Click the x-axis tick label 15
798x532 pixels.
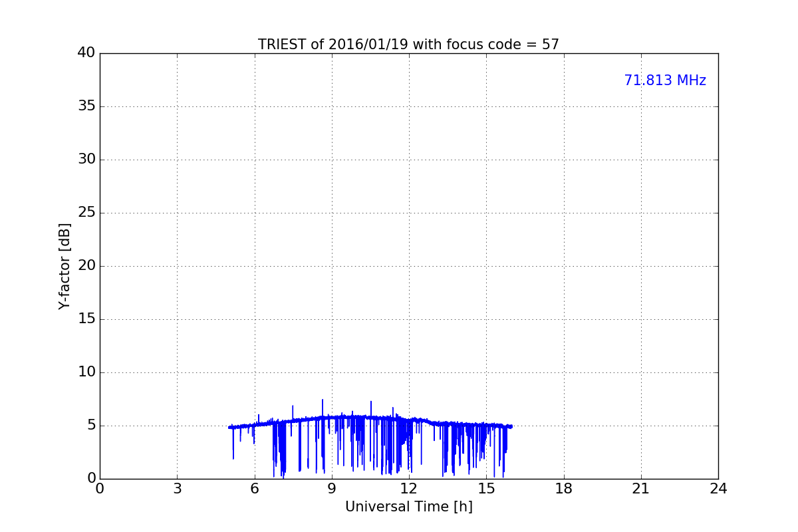coord(486,489)
